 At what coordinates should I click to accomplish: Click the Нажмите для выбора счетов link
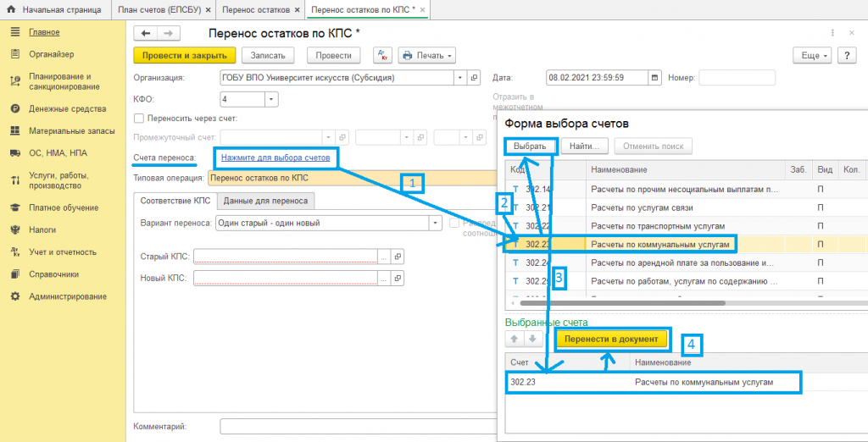pyautogui.click(x=275, y=157)
